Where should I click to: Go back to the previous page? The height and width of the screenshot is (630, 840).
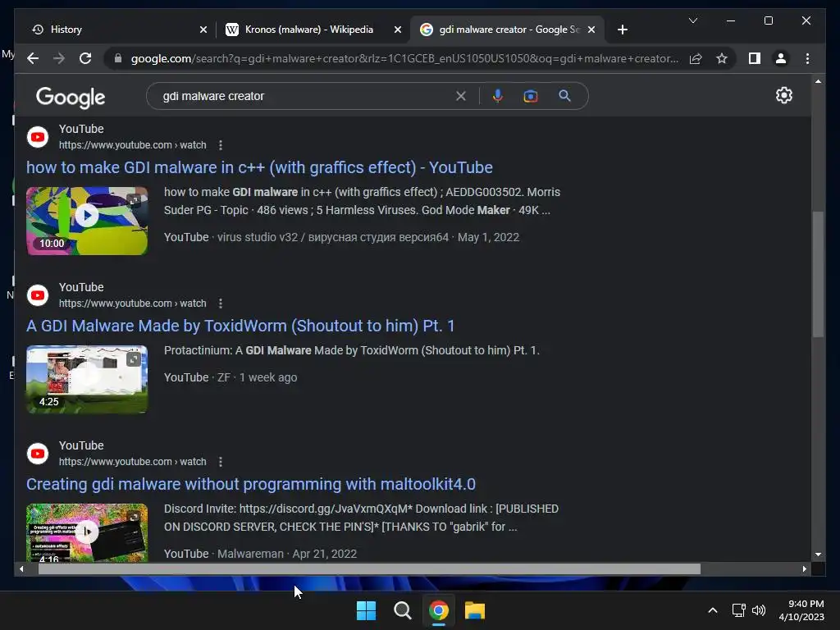33,58
